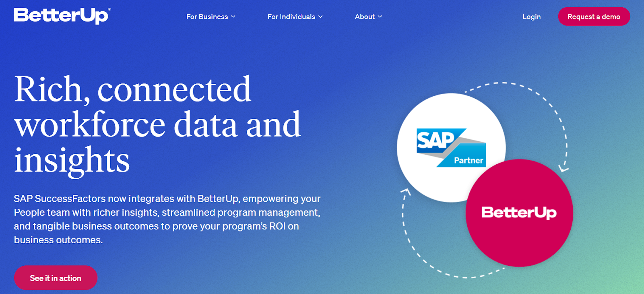Click the chevron beside About

click(380, 17)
